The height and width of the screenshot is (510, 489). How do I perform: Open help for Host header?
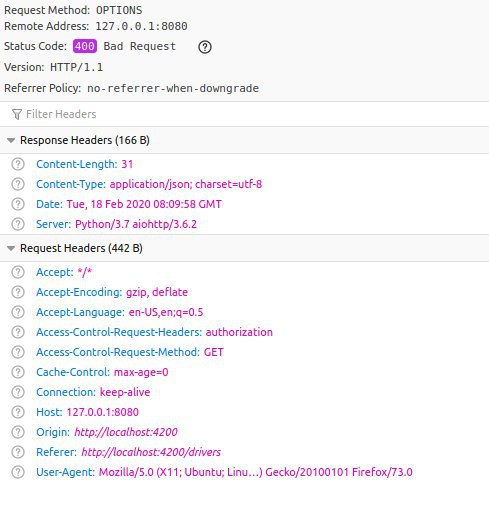coord(18,412)
